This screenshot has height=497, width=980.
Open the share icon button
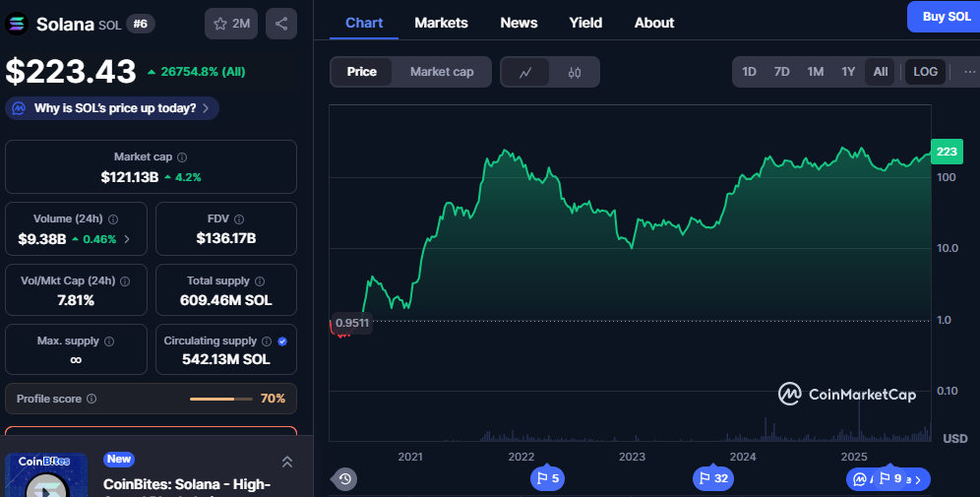[x=281, y=24]
